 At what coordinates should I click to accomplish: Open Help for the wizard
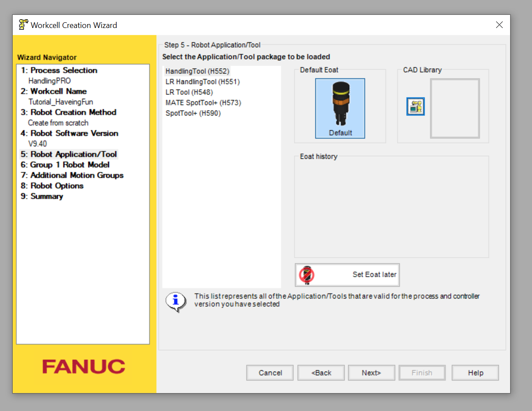pos(475,373)
